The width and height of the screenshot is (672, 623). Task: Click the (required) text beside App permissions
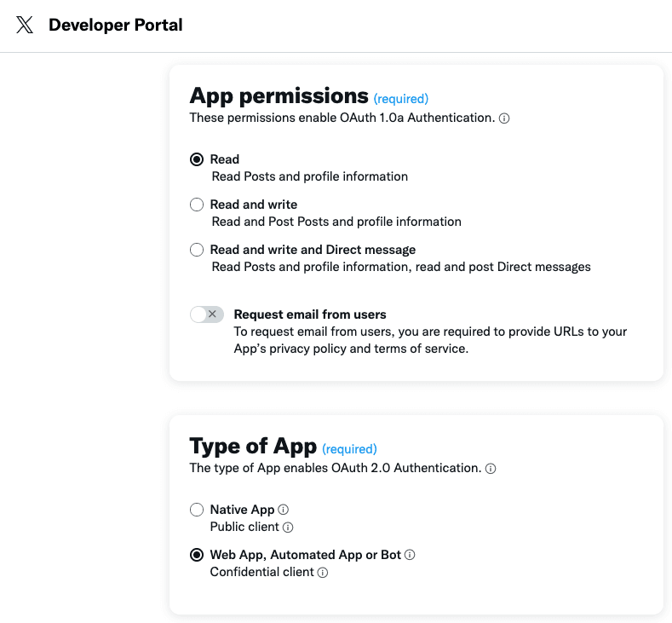point(400,99)
